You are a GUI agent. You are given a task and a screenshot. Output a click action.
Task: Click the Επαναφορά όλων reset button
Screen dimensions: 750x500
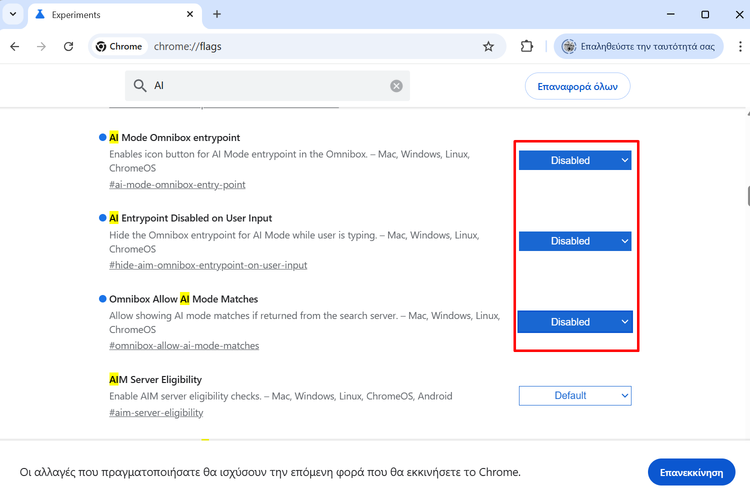tap(577, 86)
